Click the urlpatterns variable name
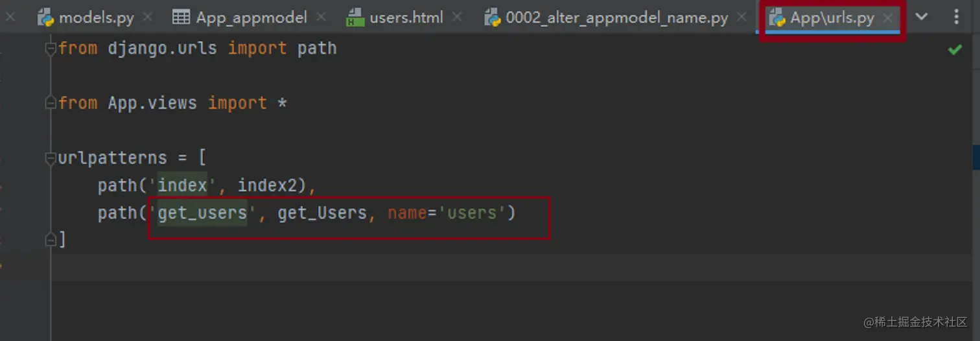 click(112, 158)
